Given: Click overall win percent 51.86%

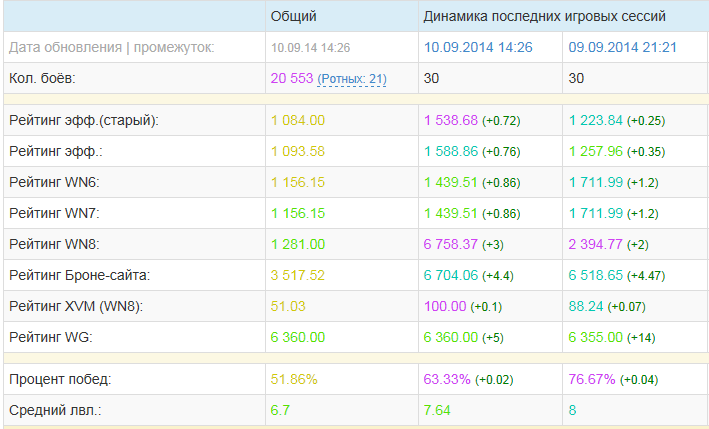Looking at the screenshot, I should (294, 379).
